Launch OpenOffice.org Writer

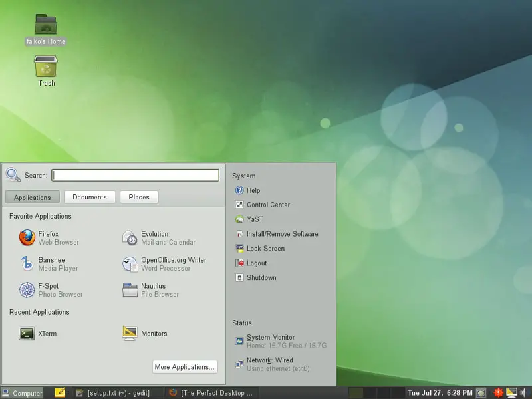(164, 264)
